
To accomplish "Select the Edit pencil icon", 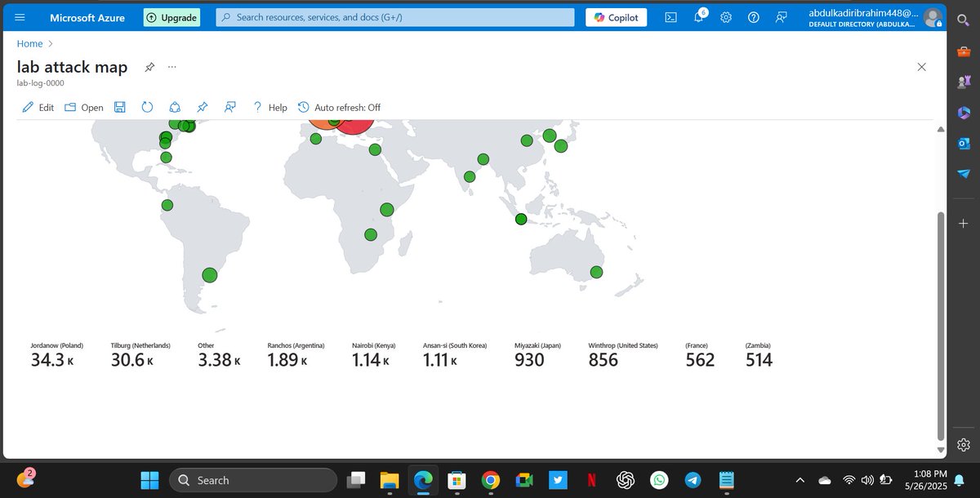I will [29, 107].
